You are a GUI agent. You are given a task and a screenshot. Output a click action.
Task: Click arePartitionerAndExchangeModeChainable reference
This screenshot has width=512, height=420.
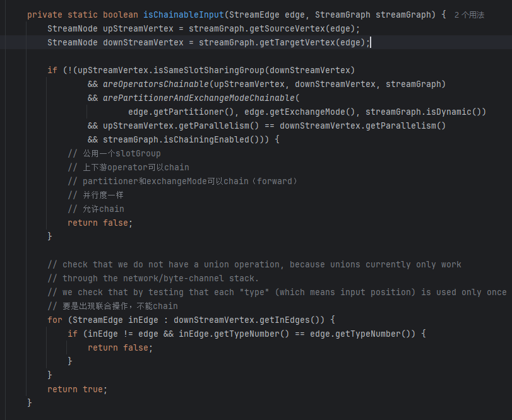(x=199, y=98)
